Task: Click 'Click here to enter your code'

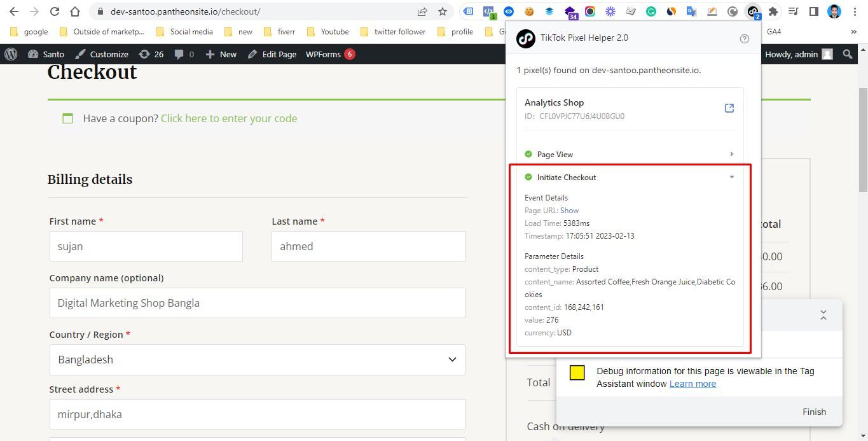Action: [x=229, y=118]
